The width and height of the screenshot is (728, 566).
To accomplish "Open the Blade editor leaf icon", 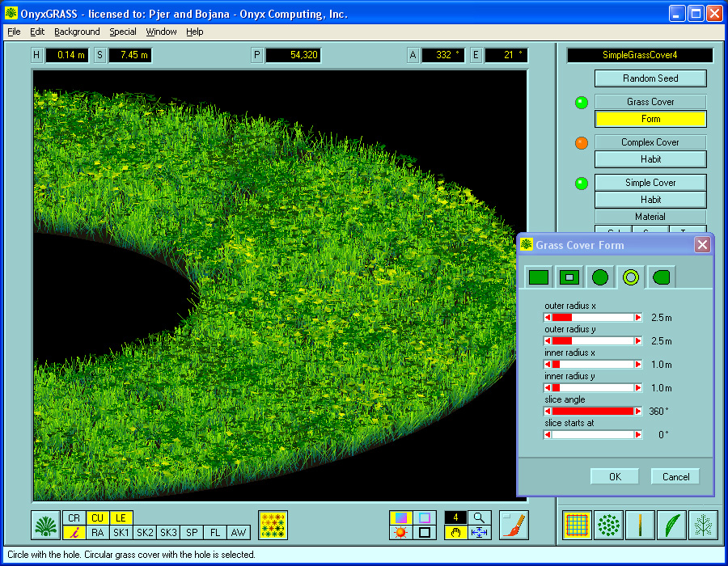I will coord(671,524).
